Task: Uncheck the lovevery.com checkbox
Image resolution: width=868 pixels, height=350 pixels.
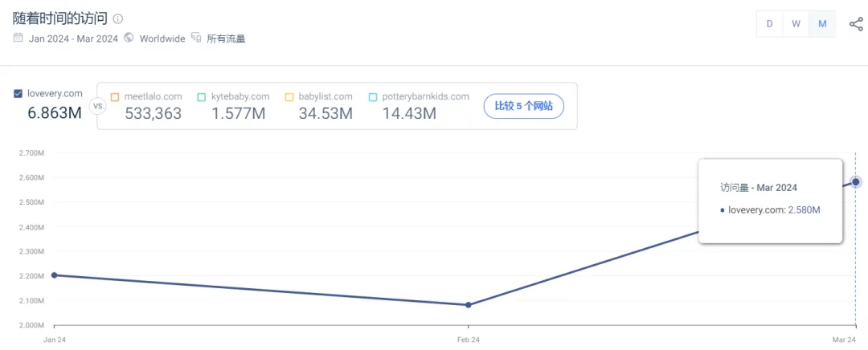Action: click(x=18, y=94)
